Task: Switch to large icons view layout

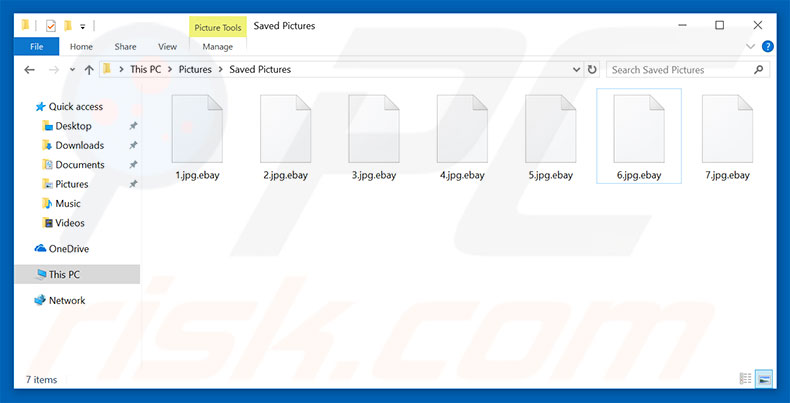Action: [764, 378]
